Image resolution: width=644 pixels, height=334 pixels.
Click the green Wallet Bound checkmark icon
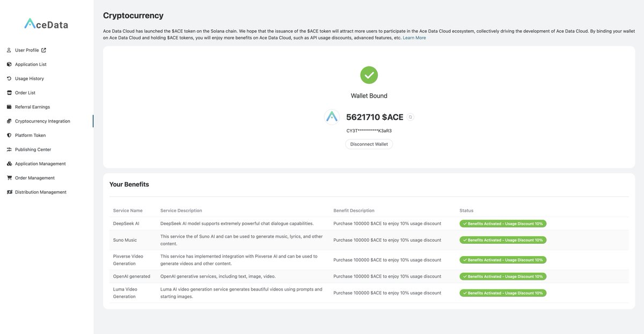click(369, 75)
